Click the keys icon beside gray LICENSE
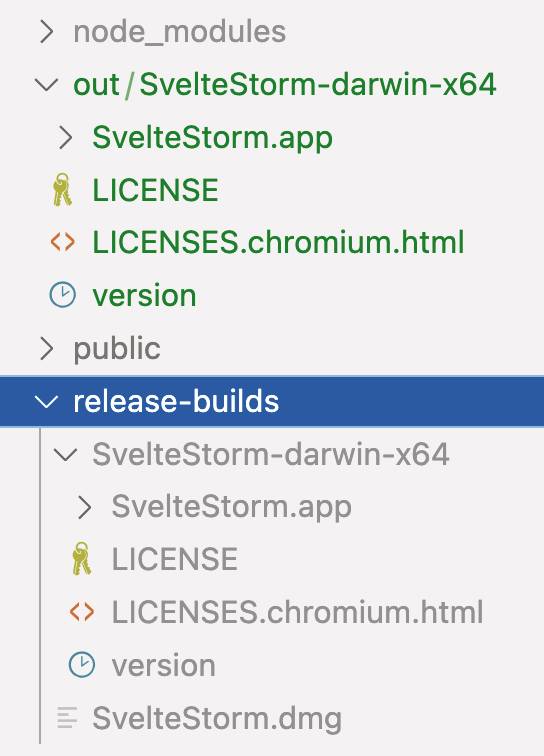 tap(82, 559)
